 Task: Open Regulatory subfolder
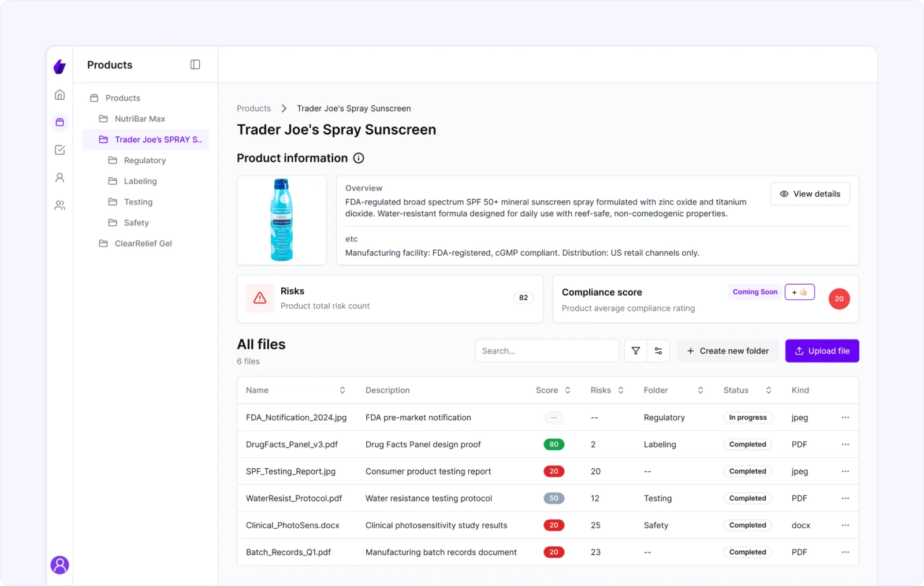click(x=146, y=161)
